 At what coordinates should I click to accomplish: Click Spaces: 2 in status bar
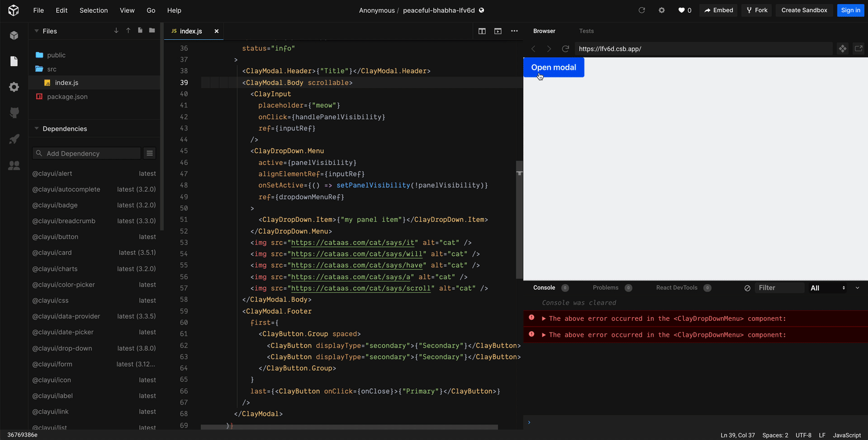click(775, 435)
